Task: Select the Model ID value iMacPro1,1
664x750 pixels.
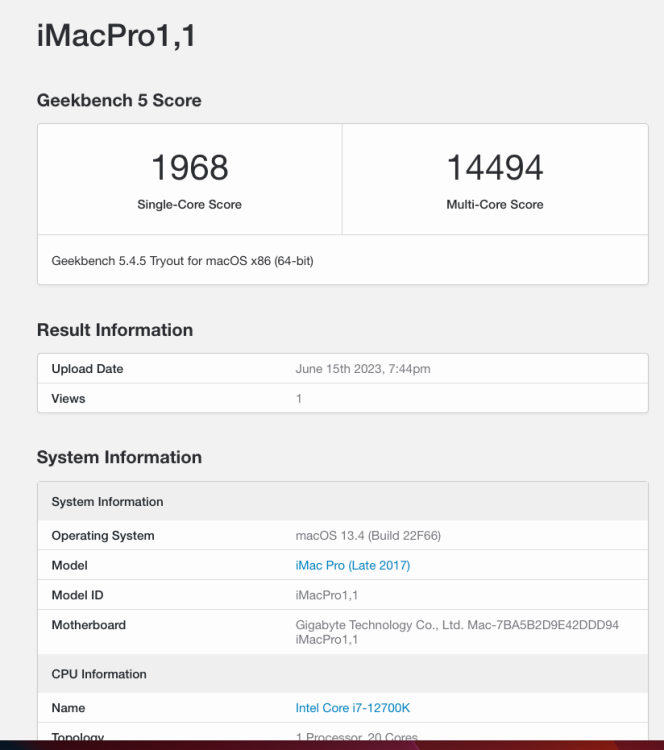Action: [327, 595]
